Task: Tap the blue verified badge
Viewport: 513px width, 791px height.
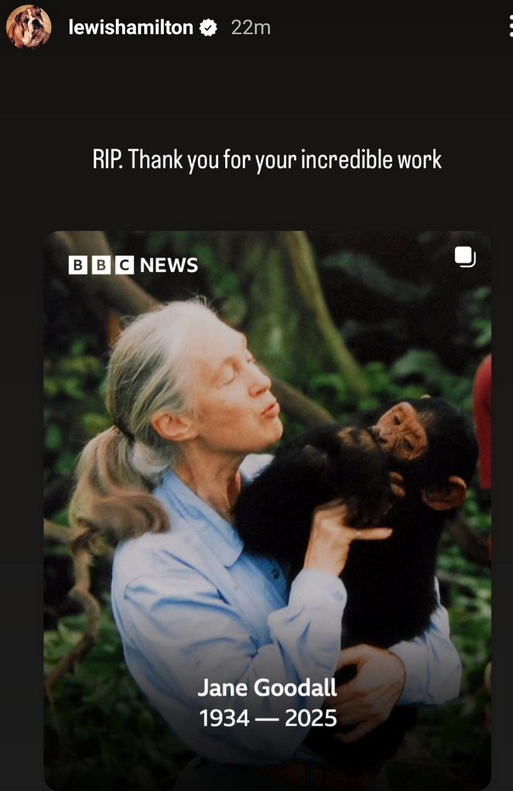Action: click(x=208, y=27)
